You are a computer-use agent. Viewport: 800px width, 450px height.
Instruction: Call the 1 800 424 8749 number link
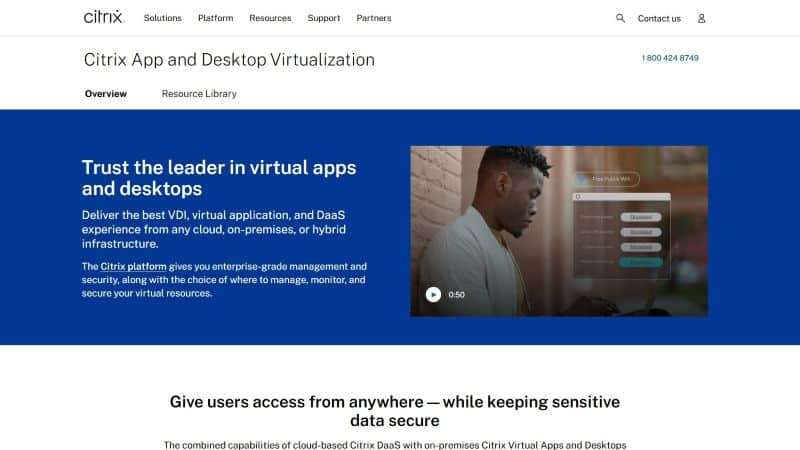tap(670, 58)
